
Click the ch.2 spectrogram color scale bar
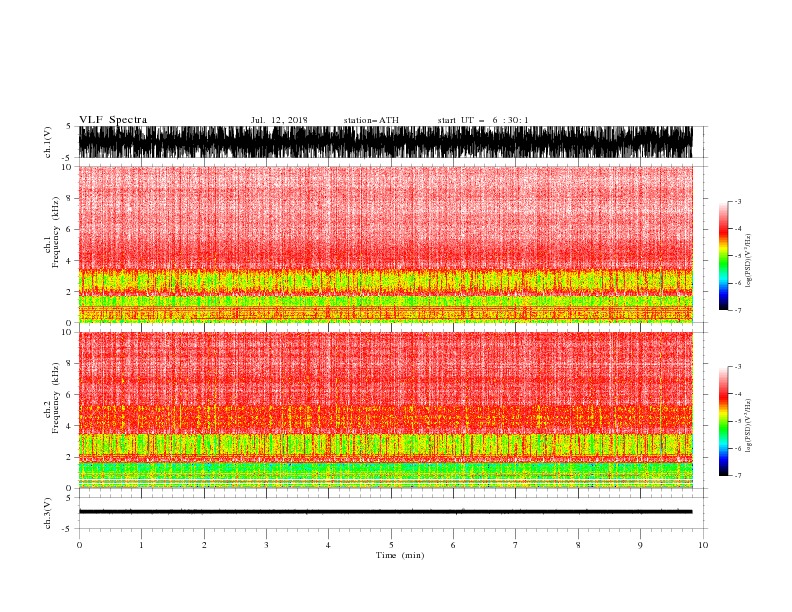click(x=723, y=421)
